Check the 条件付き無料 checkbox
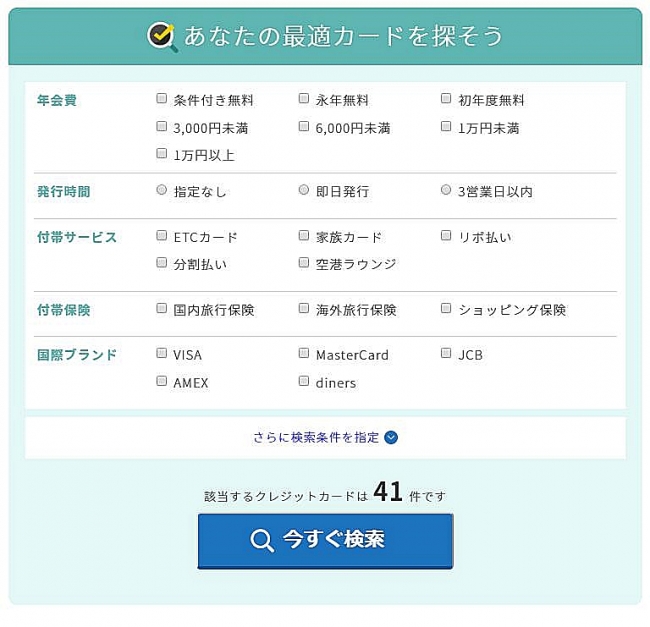The width and height of the screenshot is (650, 627). 162,99
